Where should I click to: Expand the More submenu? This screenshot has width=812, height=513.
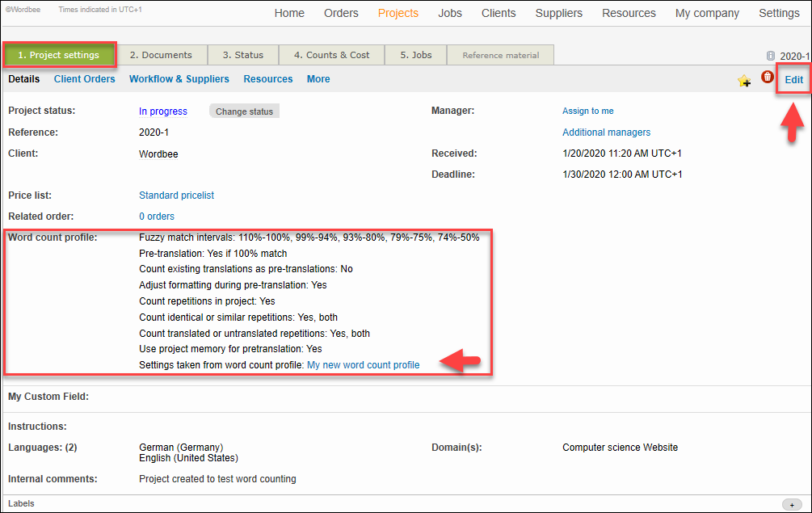point(318,79)
